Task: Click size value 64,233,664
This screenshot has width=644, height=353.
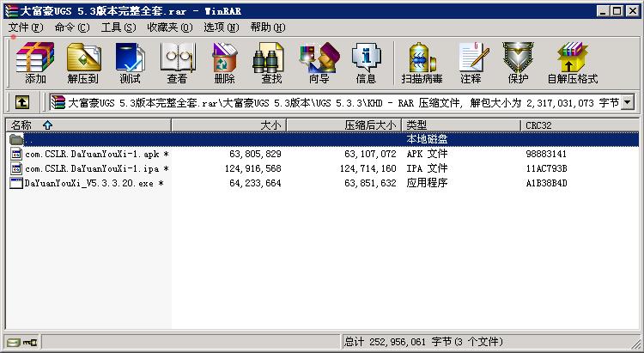Action: coord(256,183)
